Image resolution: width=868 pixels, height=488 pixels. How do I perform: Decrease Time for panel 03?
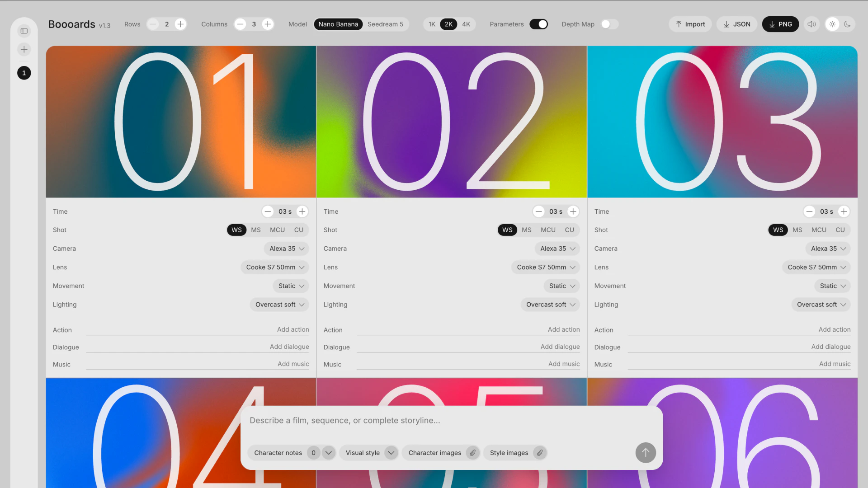point(809,211)
